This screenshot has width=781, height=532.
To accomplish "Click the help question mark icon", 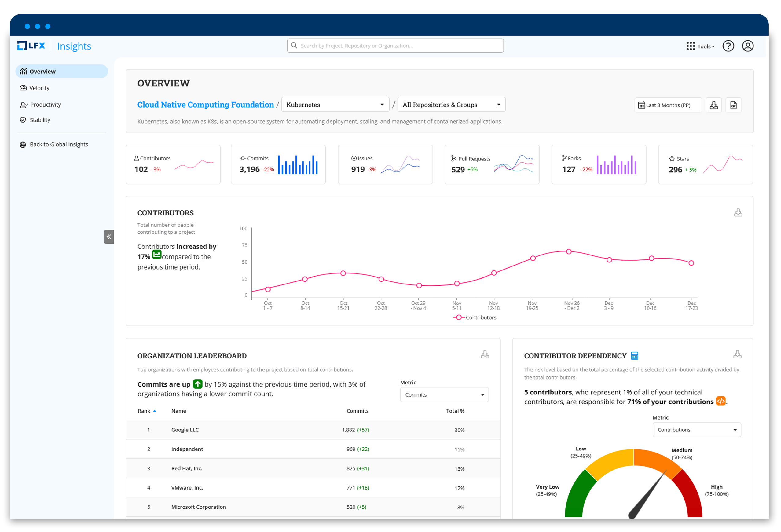I will [x=728, y=46].
